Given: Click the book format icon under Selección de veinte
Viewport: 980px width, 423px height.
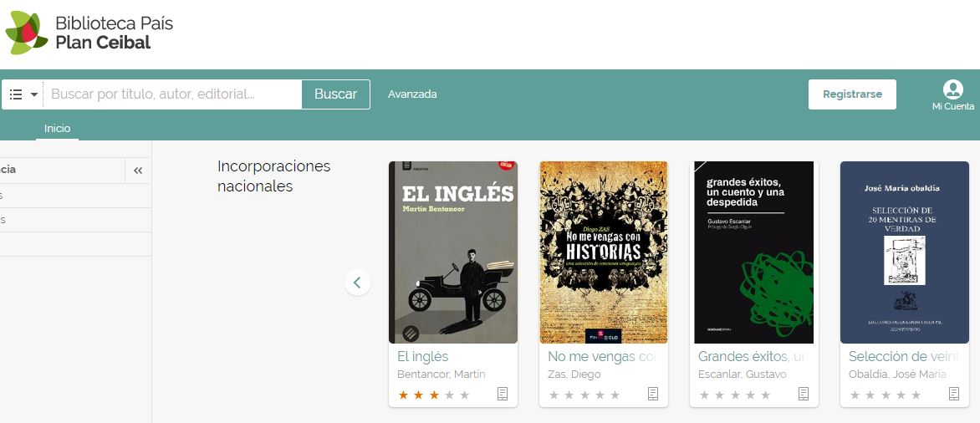Looking at the screenshot, I should 954,394.
